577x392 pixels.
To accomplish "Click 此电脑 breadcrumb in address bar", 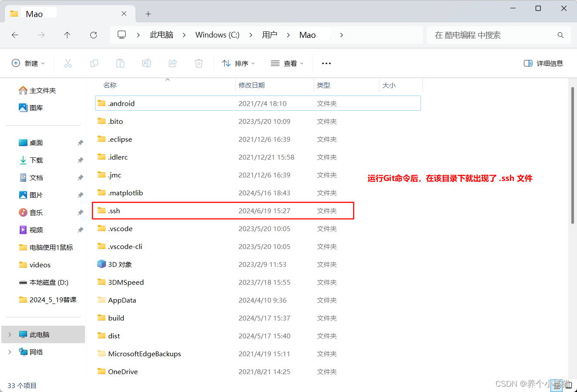I will click(161, 35).
